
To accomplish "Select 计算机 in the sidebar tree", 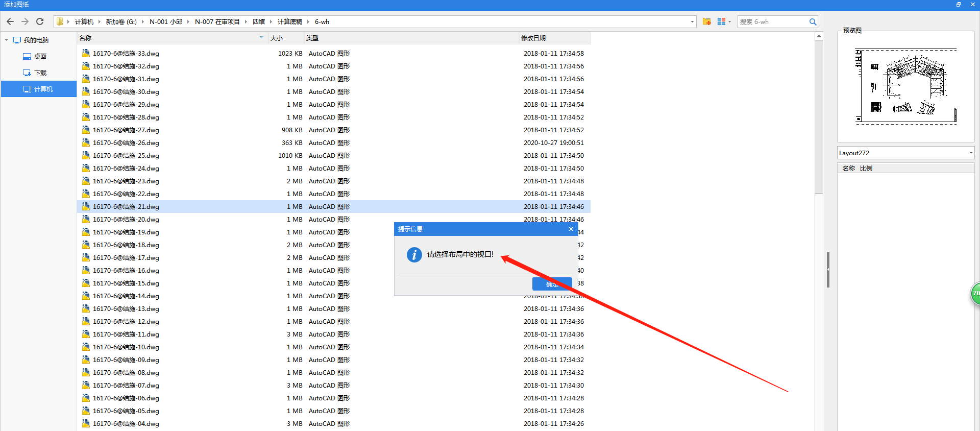I will (39, 89).
